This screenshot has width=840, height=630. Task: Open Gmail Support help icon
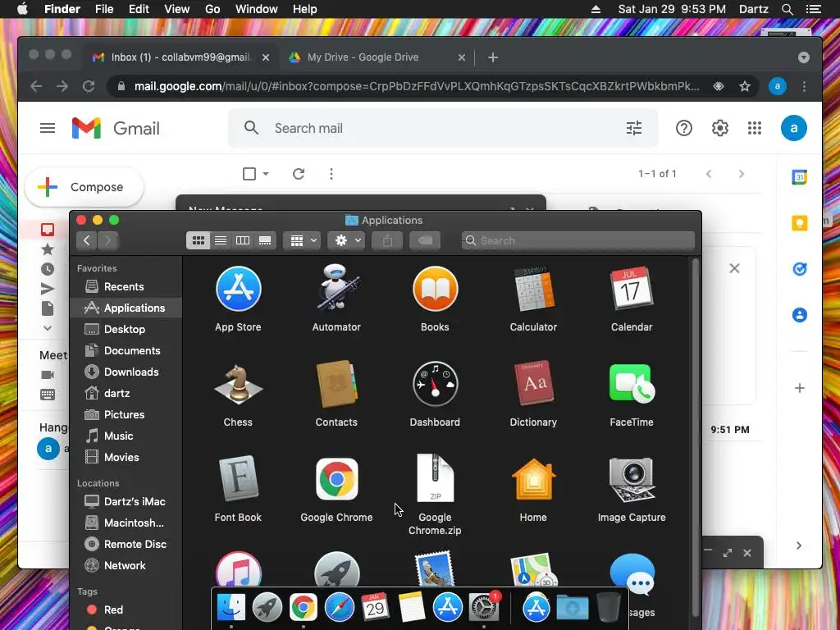pyautogui.click(x=683, y=128)
